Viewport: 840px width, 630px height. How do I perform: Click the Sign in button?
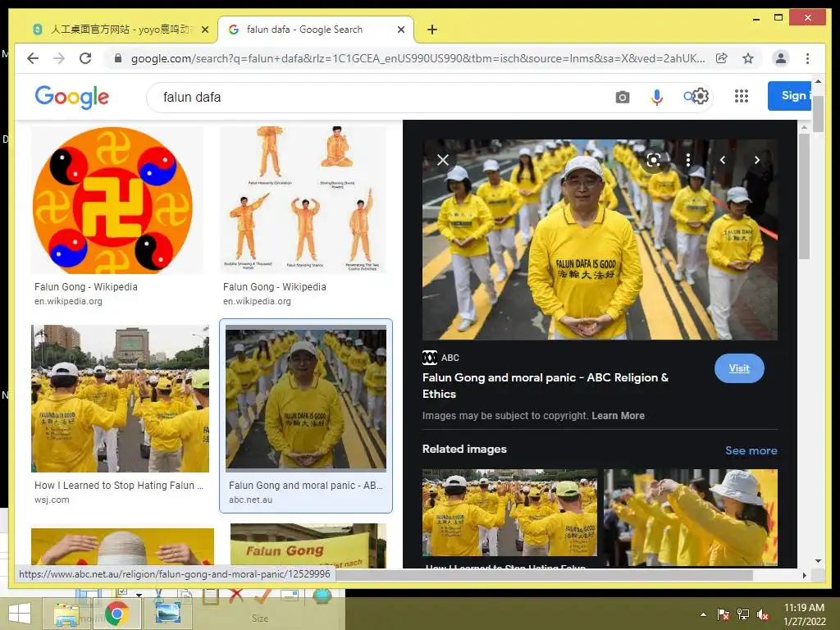pyautogui.click(x=790, y=96)
